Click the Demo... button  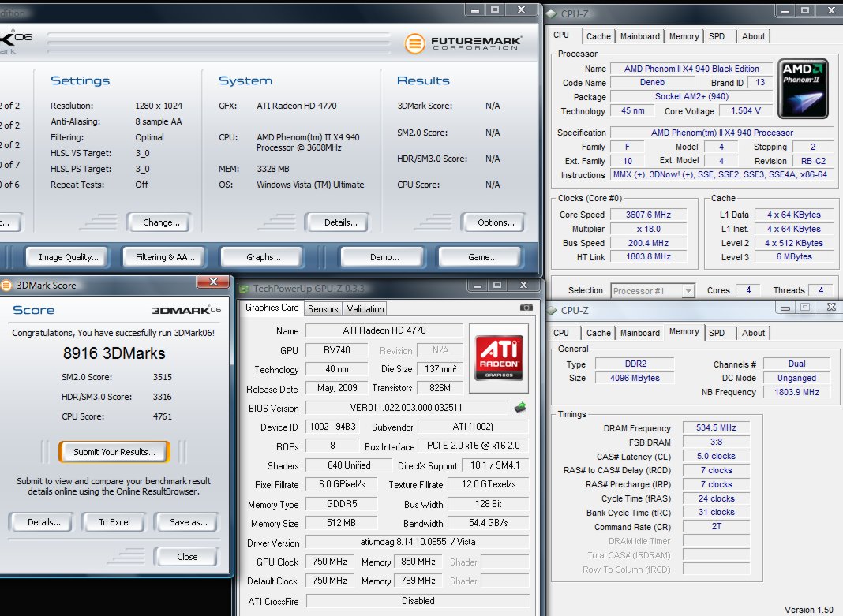coord(384,257)
